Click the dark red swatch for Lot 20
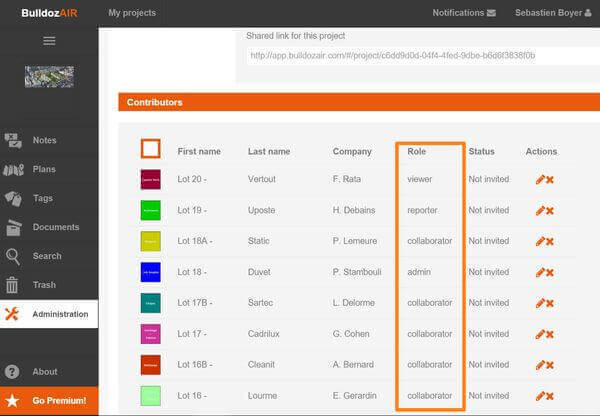600x416 pixels. click(151, 179)
